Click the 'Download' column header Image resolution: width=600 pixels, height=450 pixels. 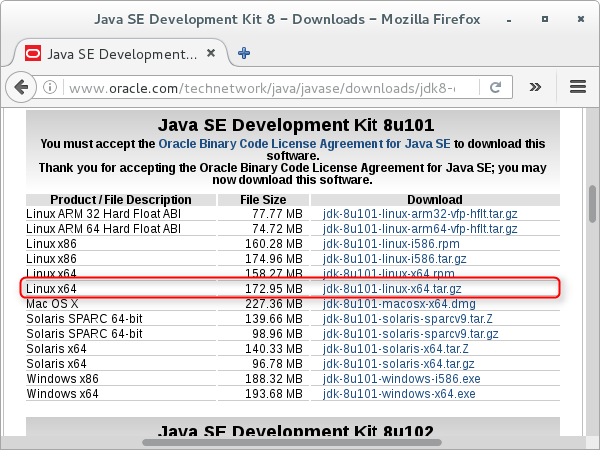435,200
